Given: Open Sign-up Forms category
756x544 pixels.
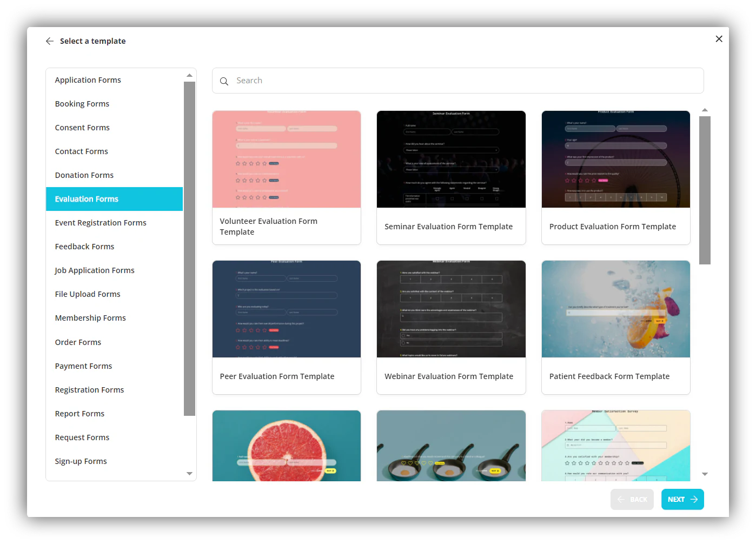Looking at the screenshot, I should (114, 461).
